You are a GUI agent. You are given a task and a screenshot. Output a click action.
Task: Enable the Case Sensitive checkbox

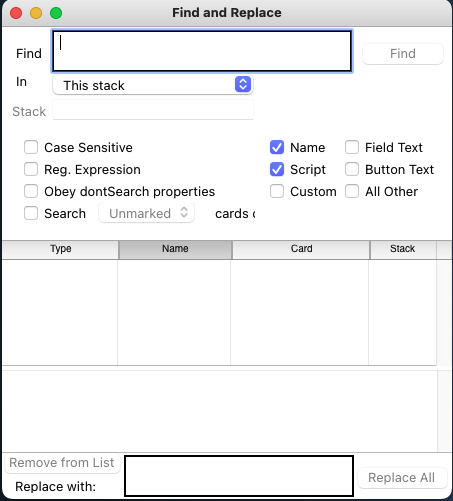tap(31, 147)
